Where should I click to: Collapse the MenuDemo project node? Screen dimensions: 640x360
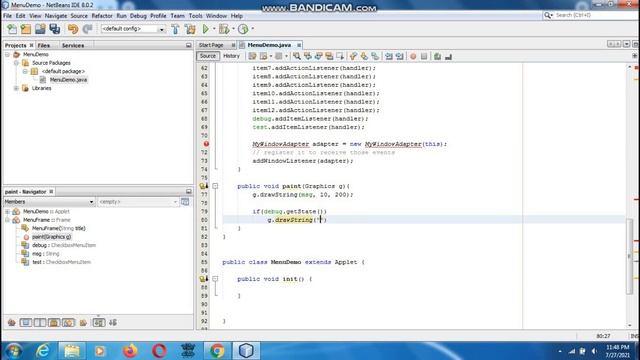(x=7, y=54)
